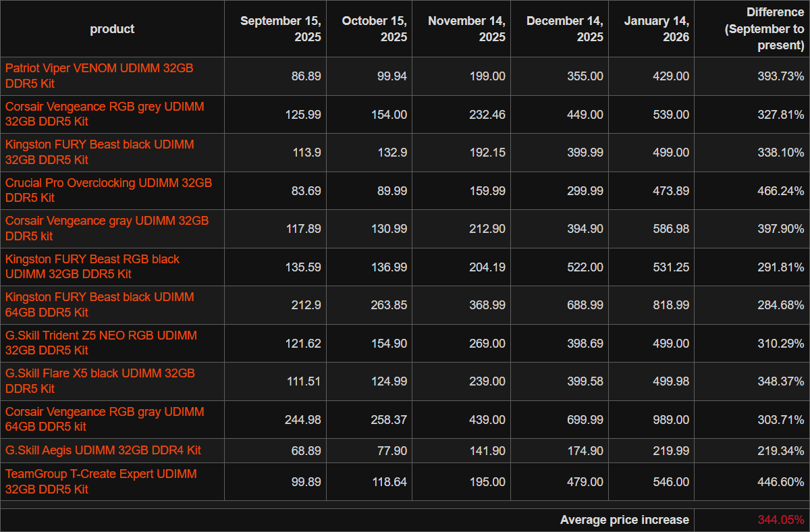Select the 355.00 price cell
Screen dimensions: 810x532
pyautogui.click(x=560, y=76)
